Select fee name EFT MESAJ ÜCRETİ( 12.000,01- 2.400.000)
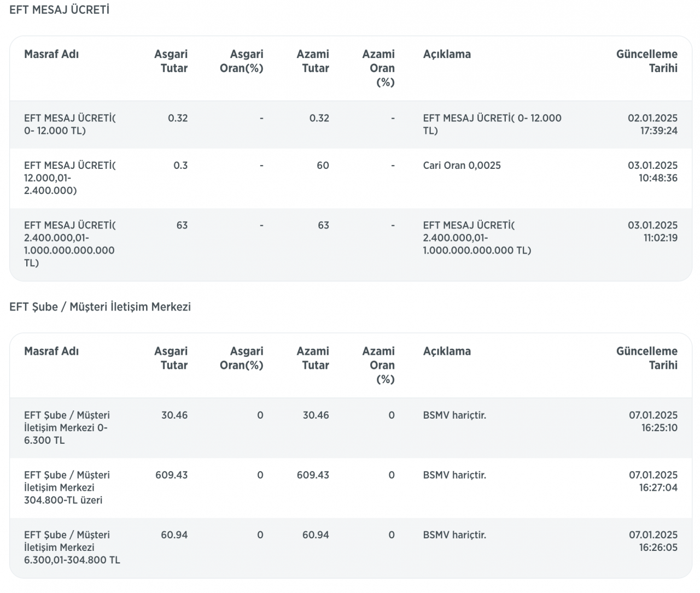Image resolution: width=700 pixels, height=593 pixels. tap(70, 178)
